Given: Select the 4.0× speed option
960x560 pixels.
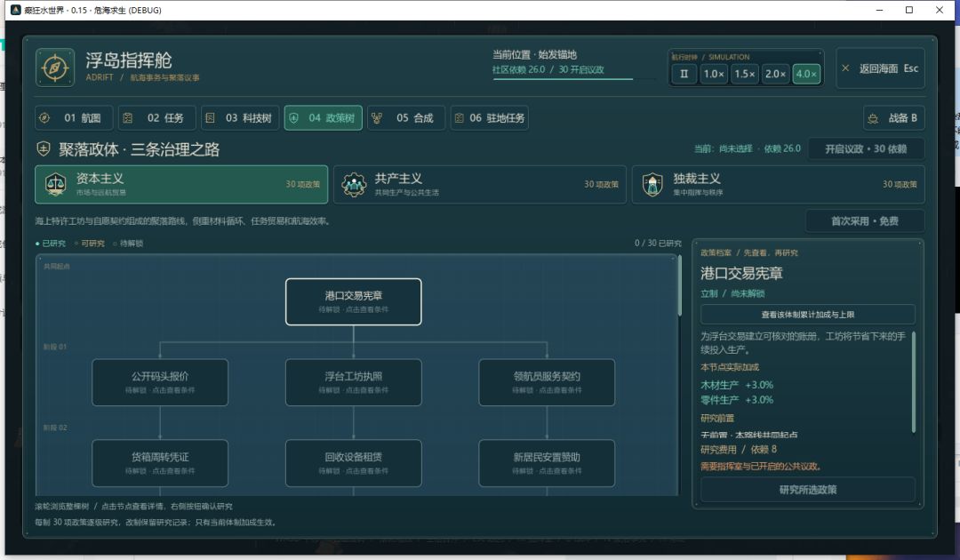Looking at the screenshot, I should (x=805, y=74).
